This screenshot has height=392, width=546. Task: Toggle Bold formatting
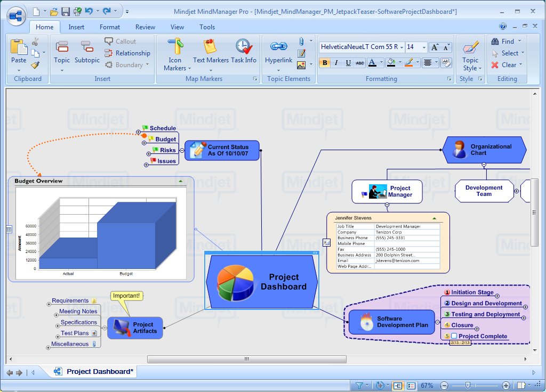point(325,63)
